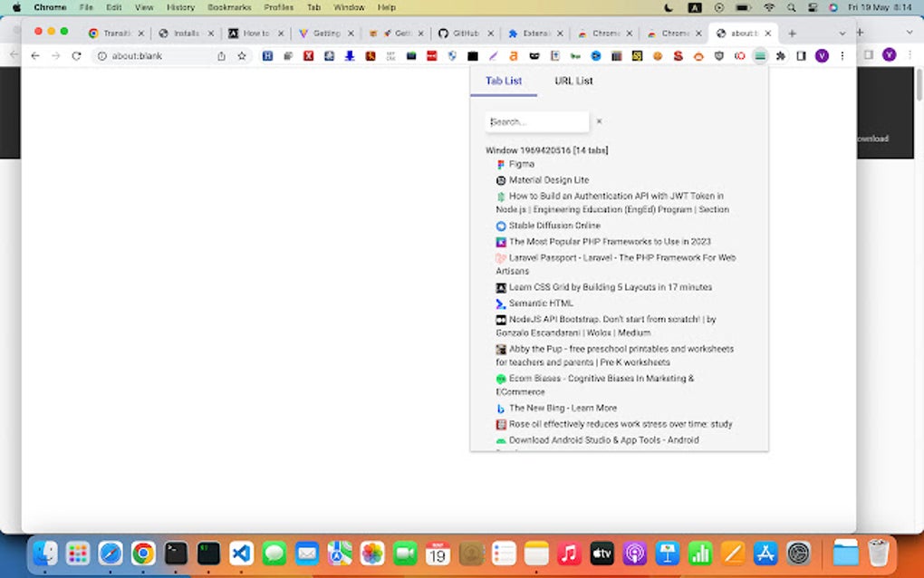Screen dimensions: 924x578
Task: Click the Stable Diffusion Online favicon
Action: pos(501,225)
